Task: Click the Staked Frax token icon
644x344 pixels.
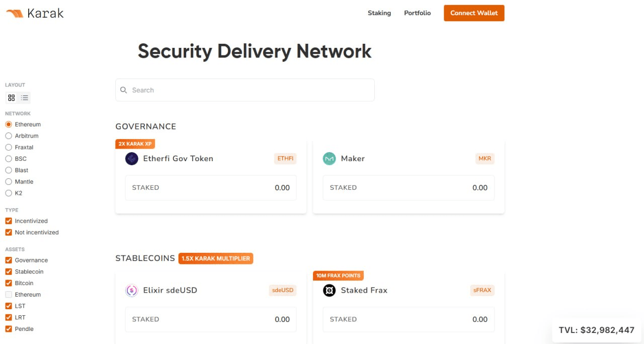Action: (x=330, y=291)
